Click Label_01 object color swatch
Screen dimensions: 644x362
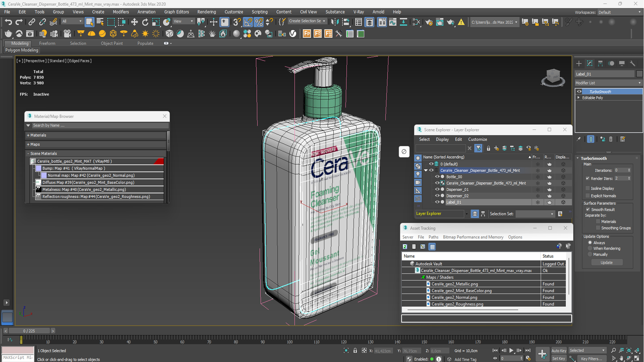pyautogui.click(x=639, y=74)
